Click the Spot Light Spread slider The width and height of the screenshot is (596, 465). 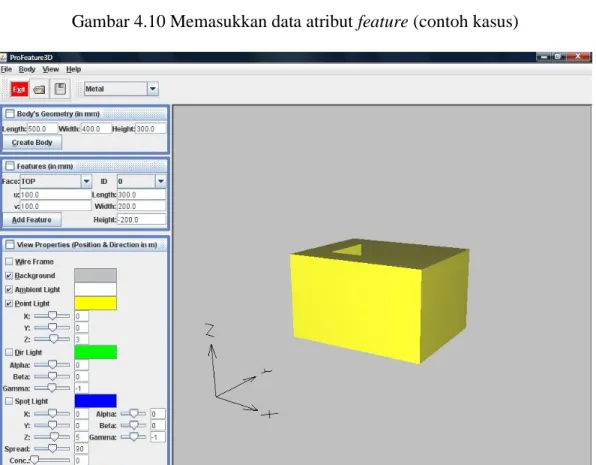pos(52,449)
